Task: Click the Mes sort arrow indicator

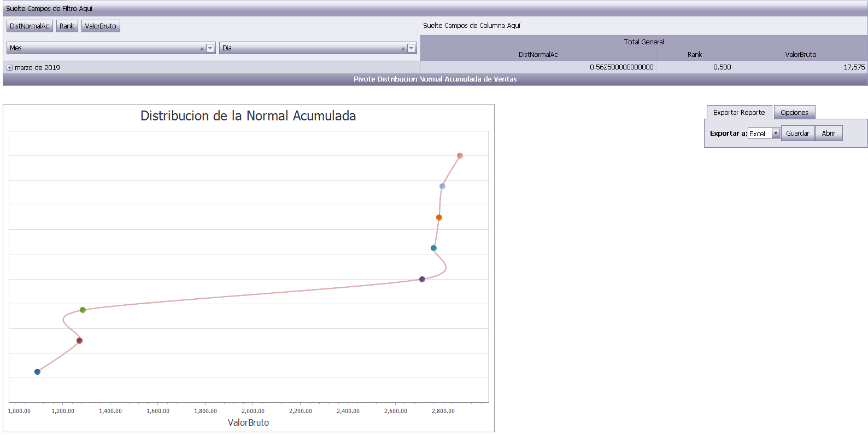Action: (x=202, y=49)
